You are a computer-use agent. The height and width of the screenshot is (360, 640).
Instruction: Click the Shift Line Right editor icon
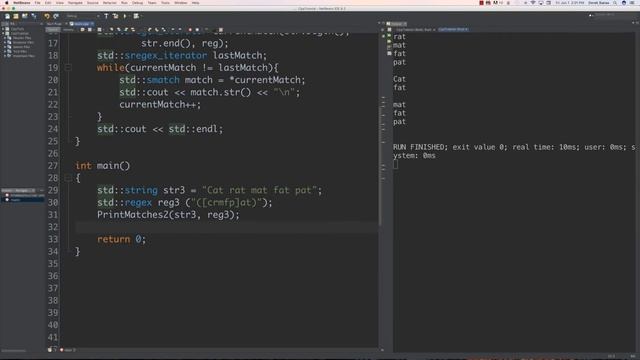point(180,29)
